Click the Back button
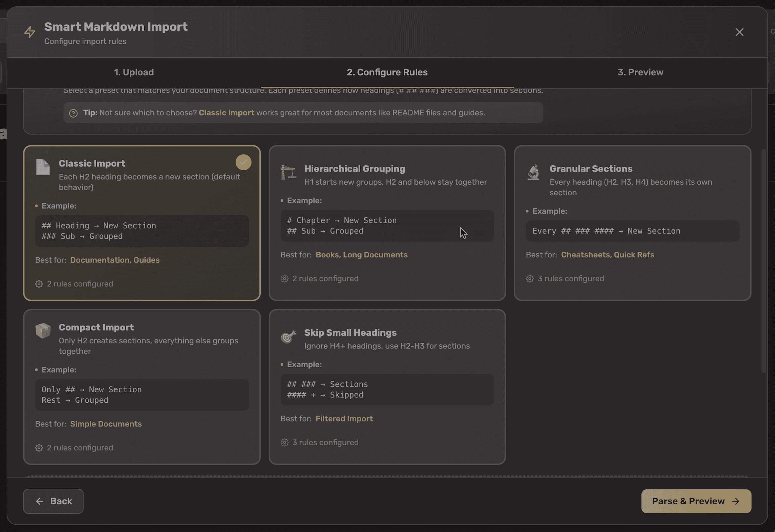 point(53,501)
